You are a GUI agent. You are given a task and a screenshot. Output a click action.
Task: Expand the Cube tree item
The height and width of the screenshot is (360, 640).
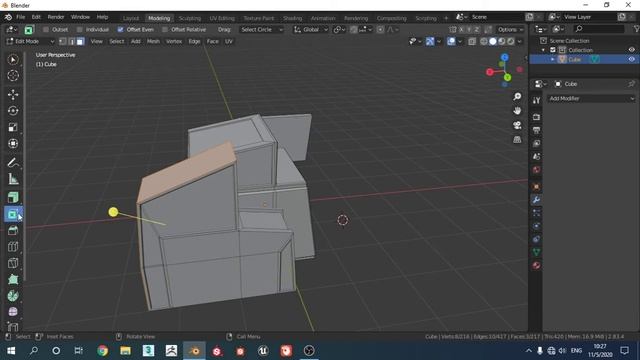(553, 59)
